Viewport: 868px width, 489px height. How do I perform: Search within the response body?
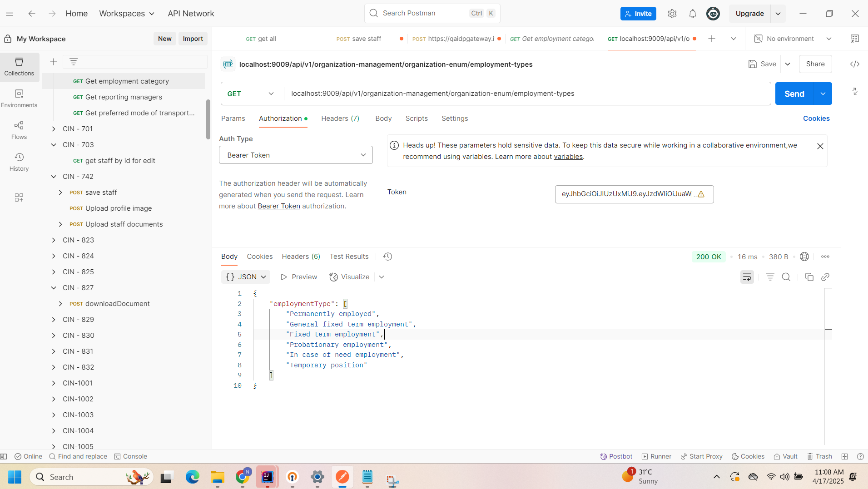[786, 277]
